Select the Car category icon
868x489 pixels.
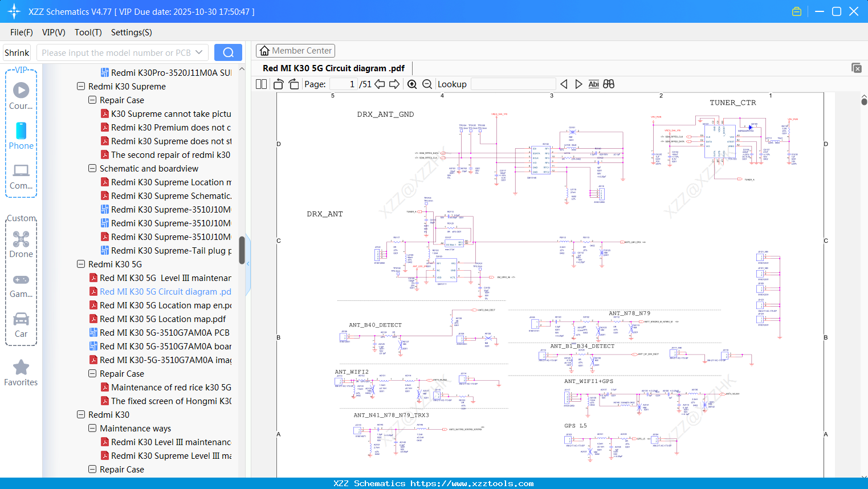(x=21, y=319)
